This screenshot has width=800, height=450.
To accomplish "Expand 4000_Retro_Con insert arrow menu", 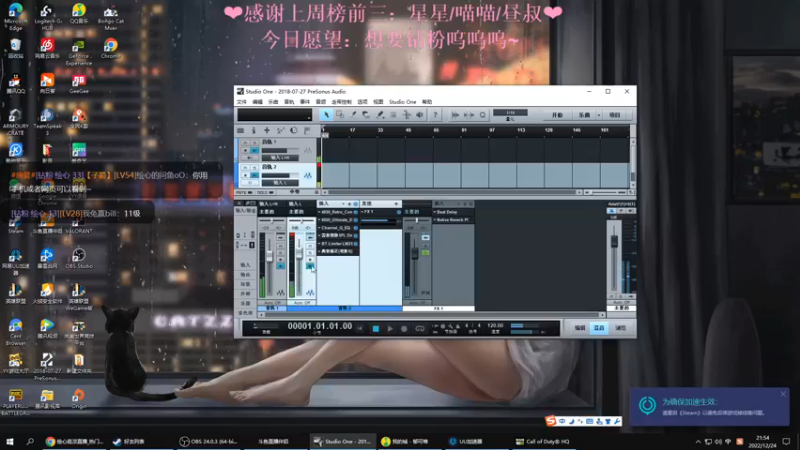I will pos(319,212).
